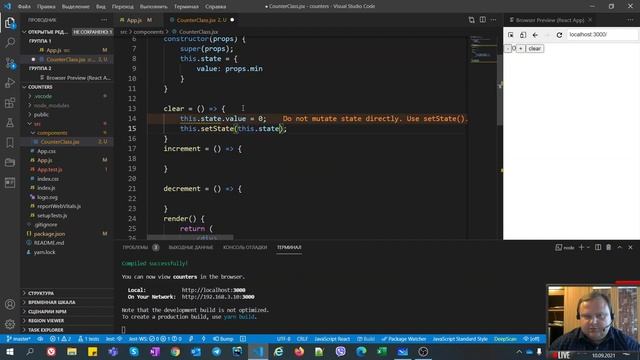Open the Run and Debug view
The height and width of the screenshot is (360, 640).
point(10,82)
